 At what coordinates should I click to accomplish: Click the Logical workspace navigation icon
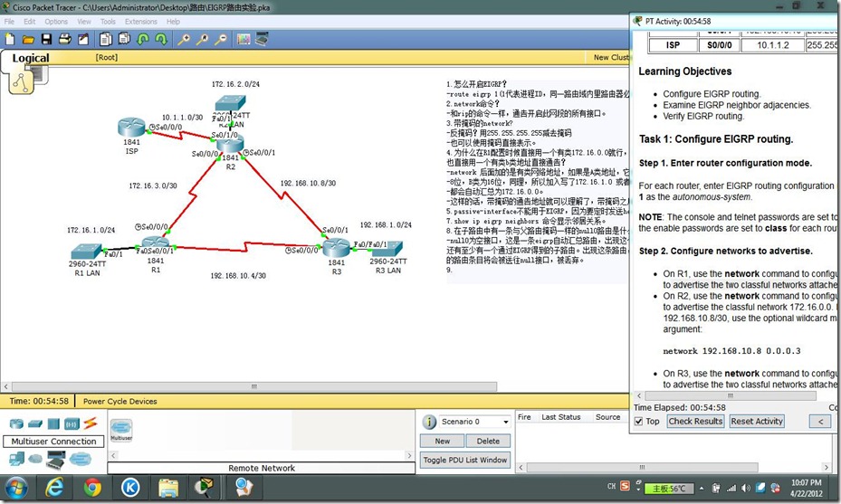point(22,82)
